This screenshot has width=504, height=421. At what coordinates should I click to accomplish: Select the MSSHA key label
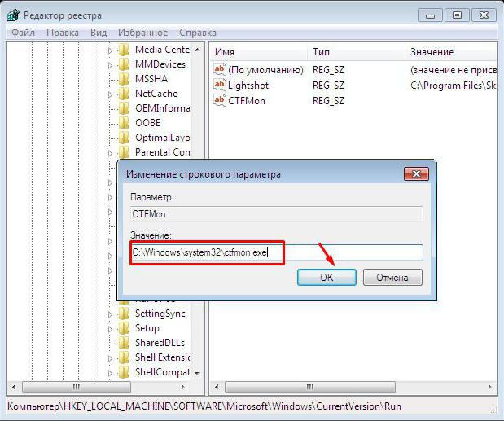pos(151,79)
